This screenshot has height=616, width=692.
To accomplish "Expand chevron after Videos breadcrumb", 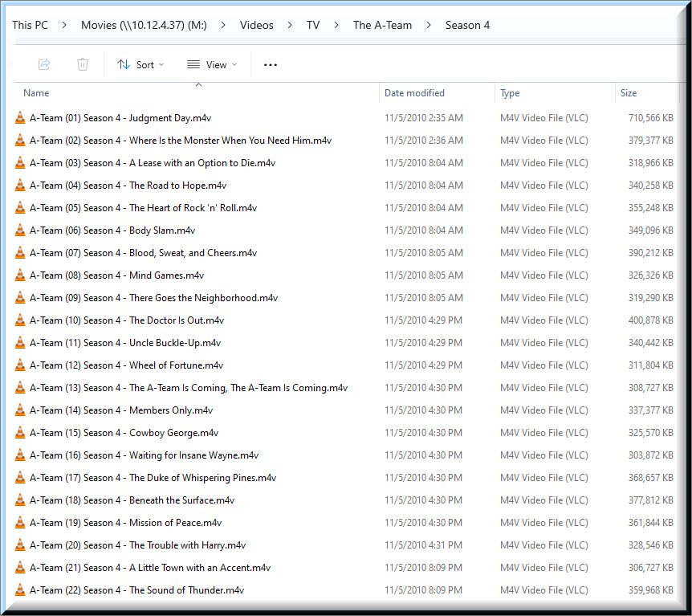I will pos(290,25).
